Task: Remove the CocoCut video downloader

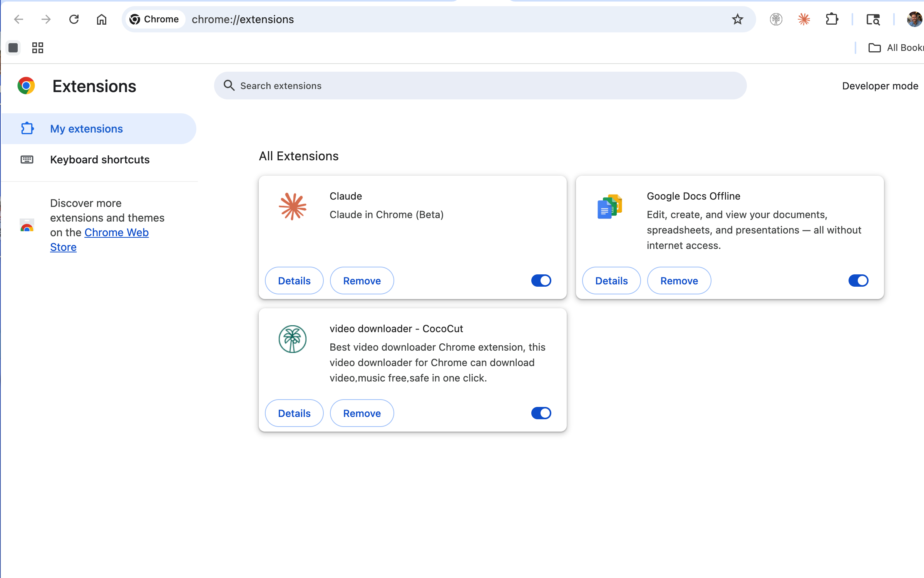Action: click(x=362, y=413)
